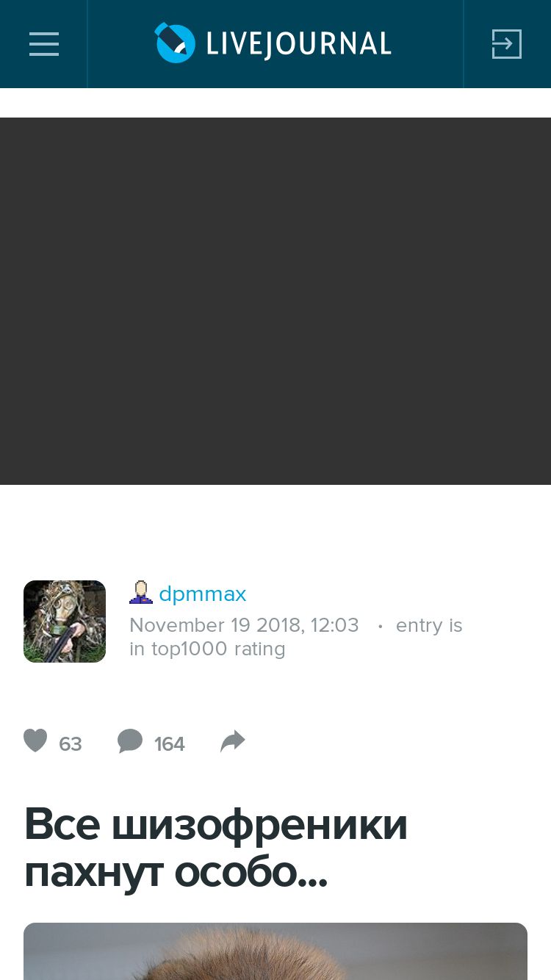The width and height of the screenshot is (551, 980).
Task: Open dpmmax's camouflage avatar picture
Action: [65, 621]
